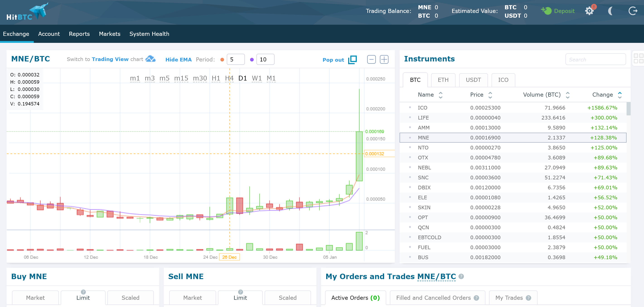644x307 pixels.
Task: Expand the Name column sort chevron
Action: [x=441, y=95]
